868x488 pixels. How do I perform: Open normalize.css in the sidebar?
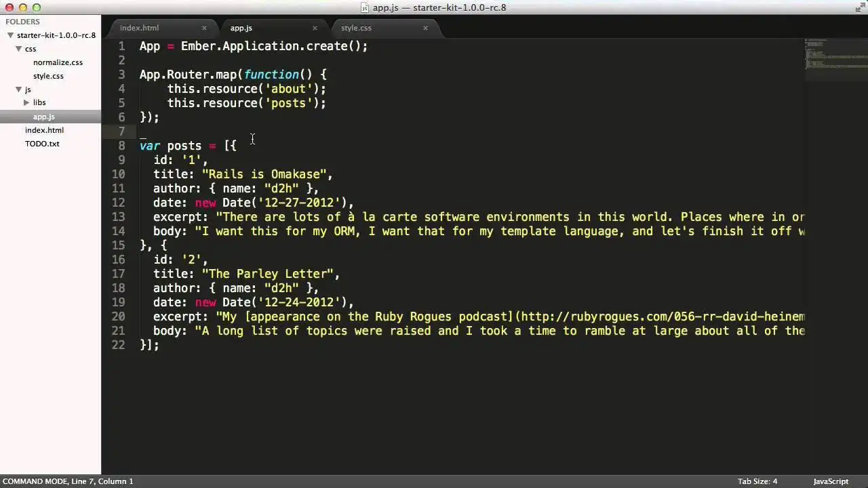[58, 62]
